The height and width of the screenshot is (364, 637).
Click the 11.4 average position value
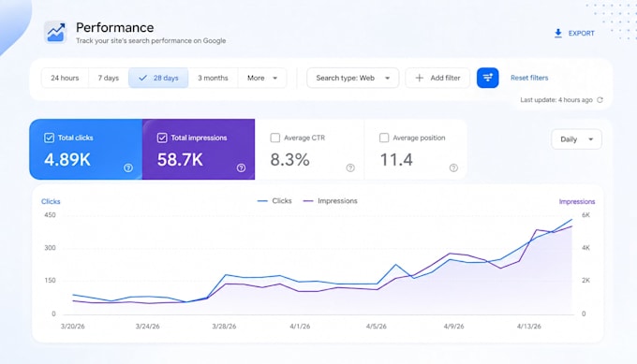coord(396,159)
